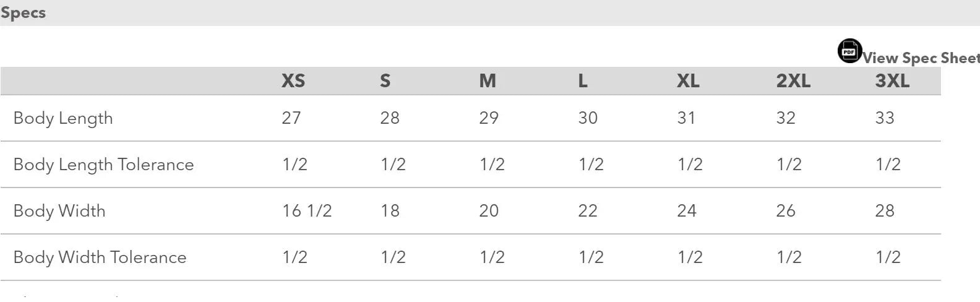Viewport: 980px width, 302px height.
Task: Click the Specs section heading
Action: [x=23, y=13]
